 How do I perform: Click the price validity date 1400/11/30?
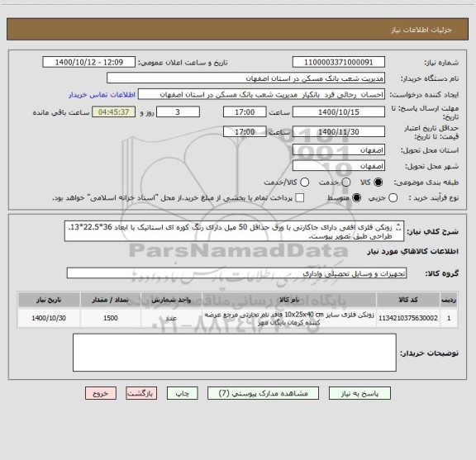[x=339, y=131]
